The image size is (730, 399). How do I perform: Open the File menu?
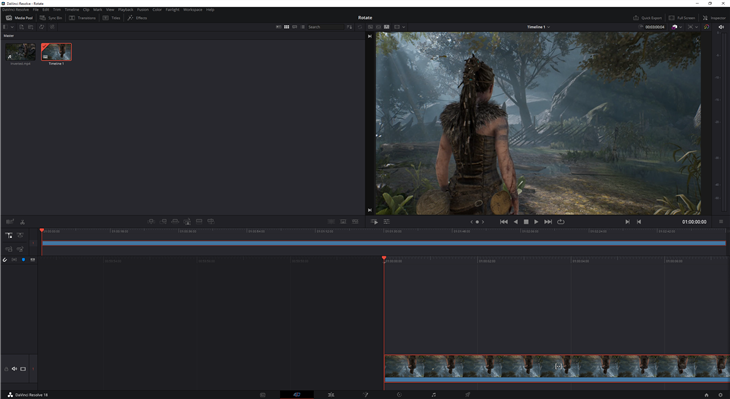35,9
